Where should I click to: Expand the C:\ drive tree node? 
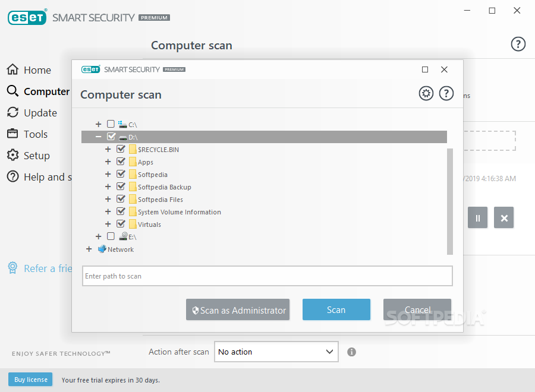tap(98, 124)
